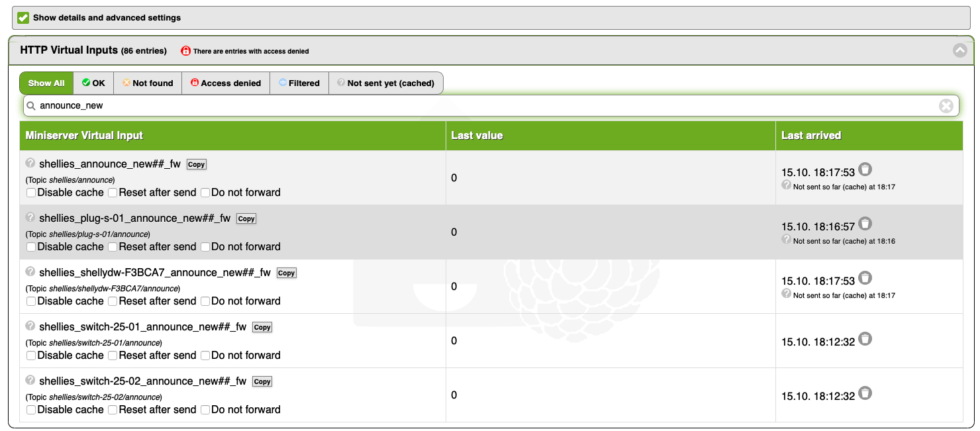
Task: Copy the shellies_shellydw-F3BCA7_announce_new##_fw name
Action: 286,273
